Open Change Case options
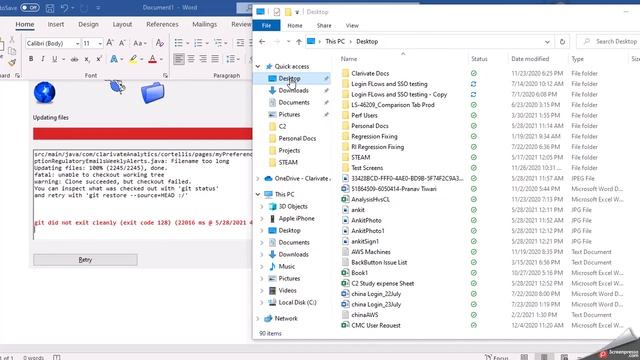This screenshot has width=640, height=360. [139, 43]
